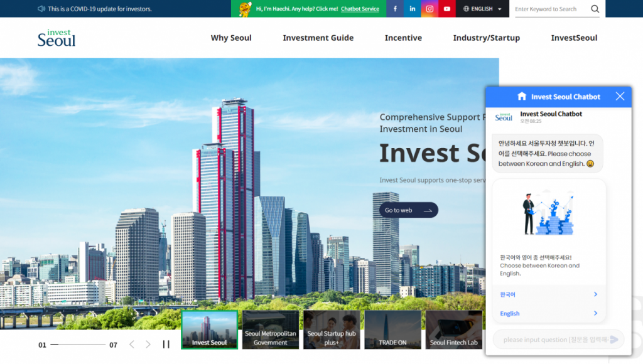The image size is (643, 364).
Task: Click the chatbot home icon
Action: (521, 97)
